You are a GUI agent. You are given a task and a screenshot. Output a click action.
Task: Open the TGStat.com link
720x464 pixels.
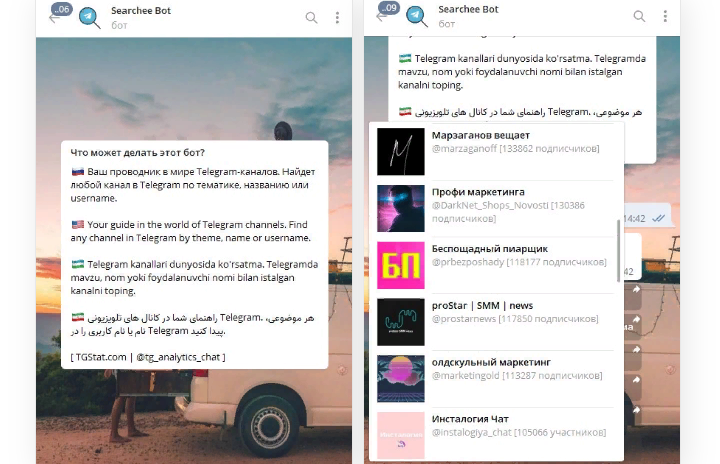(101, 357)
